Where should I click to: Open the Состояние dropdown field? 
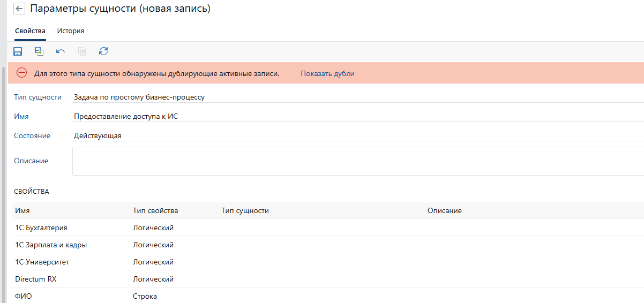click(x=354, y=136)
